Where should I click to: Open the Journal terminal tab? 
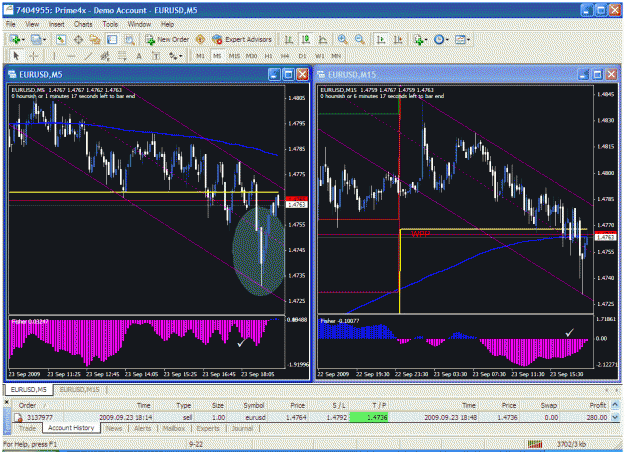point(242,428)
